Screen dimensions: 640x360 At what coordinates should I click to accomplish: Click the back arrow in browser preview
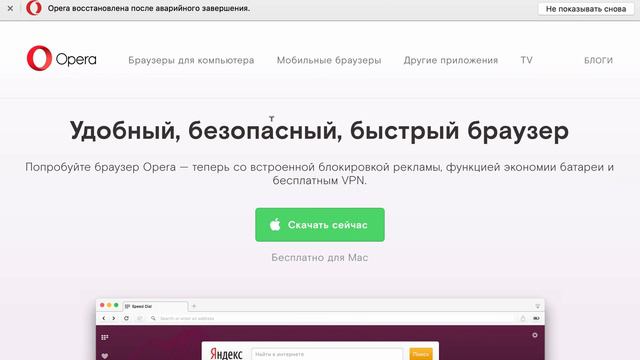click(x=104, y=318)
